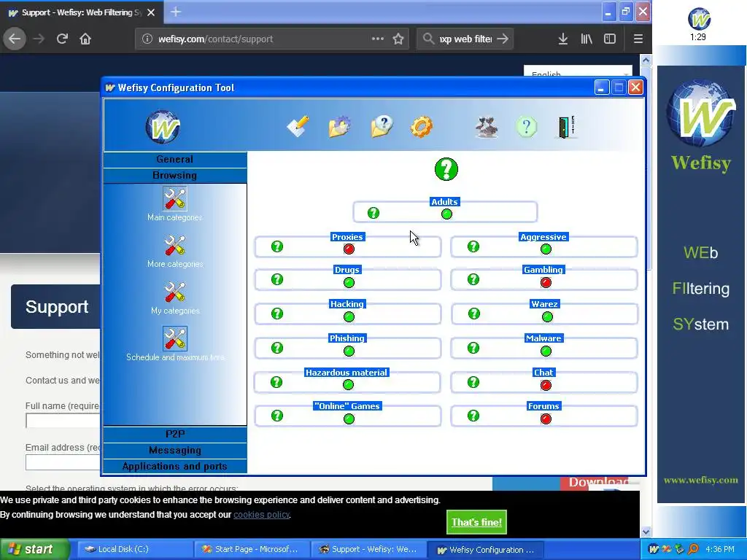Screen dimensions: 747x560
Task: Click the help icon in Hazardous material row
Action: coord(276,382)
